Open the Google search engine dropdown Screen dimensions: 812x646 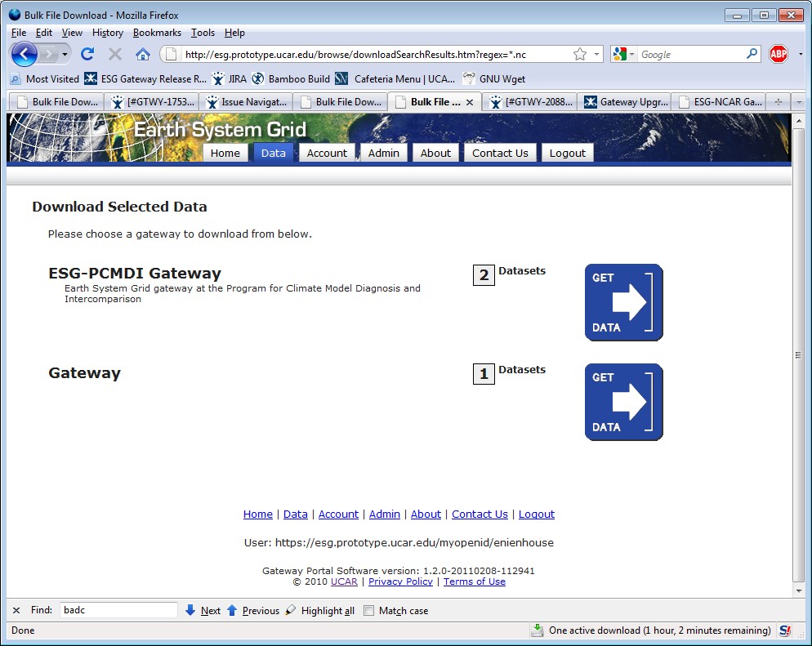tap(623, 55)
